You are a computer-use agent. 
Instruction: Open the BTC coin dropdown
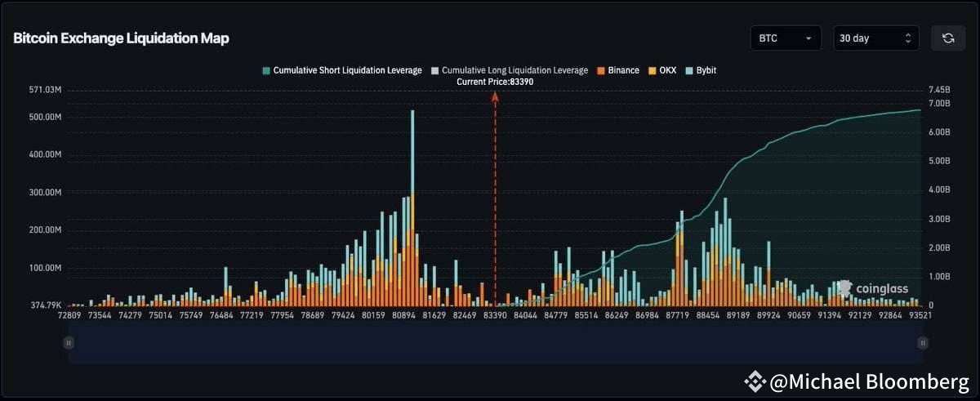[786, 38]
